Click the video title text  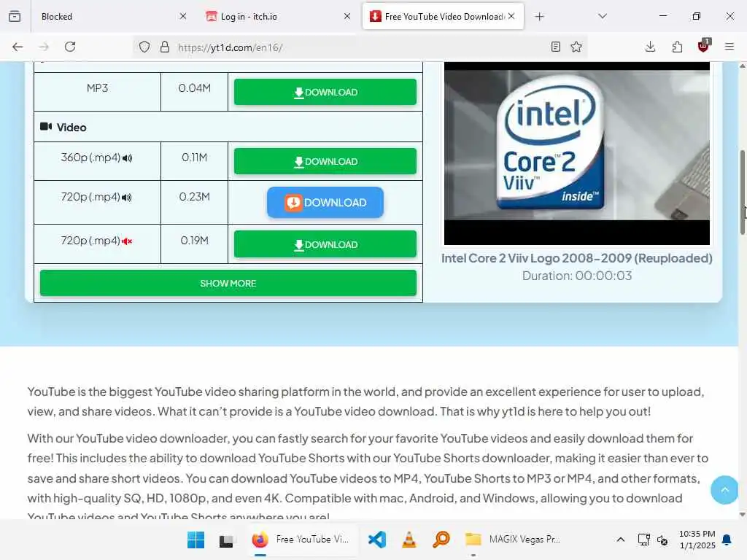[577, 258]
